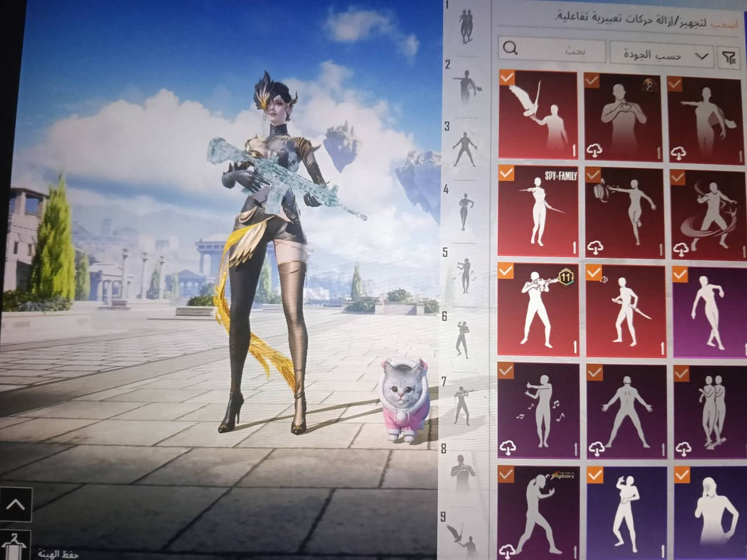Toggle the checkmark on the sword-holding emote
This screenshot has width=747, height=560.
click(x=594, y=272)
